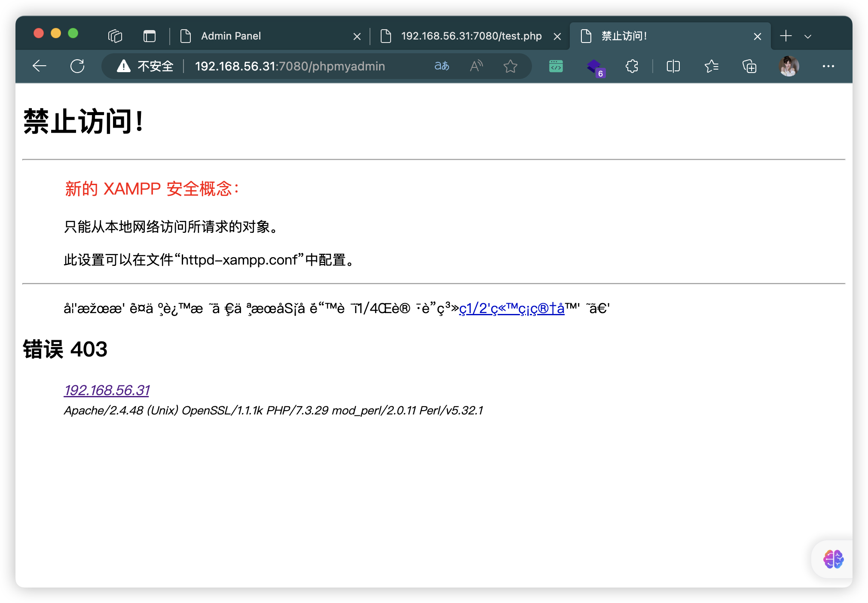This screenshot has height=603, width=868.
Task: Open the Extensions puzzle icon
Action: pyautogui.click(x=632, y=66)
